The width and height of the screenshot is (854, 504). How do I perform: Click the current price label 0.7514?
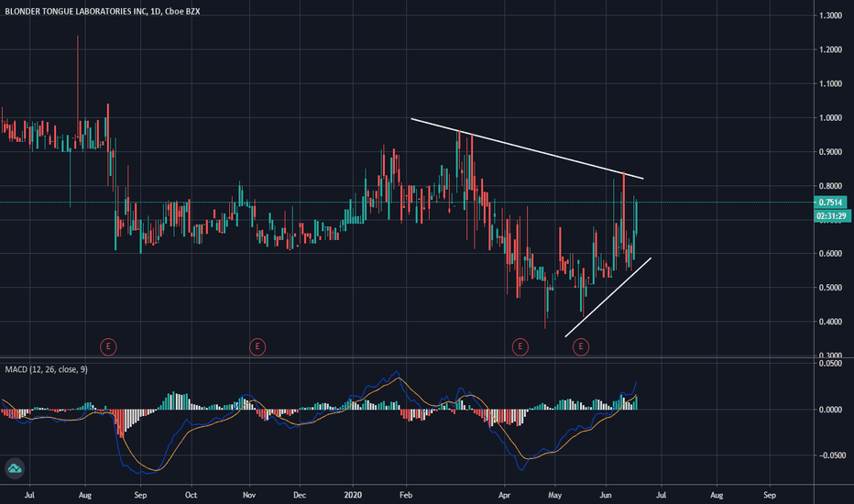tap(830, 203)
